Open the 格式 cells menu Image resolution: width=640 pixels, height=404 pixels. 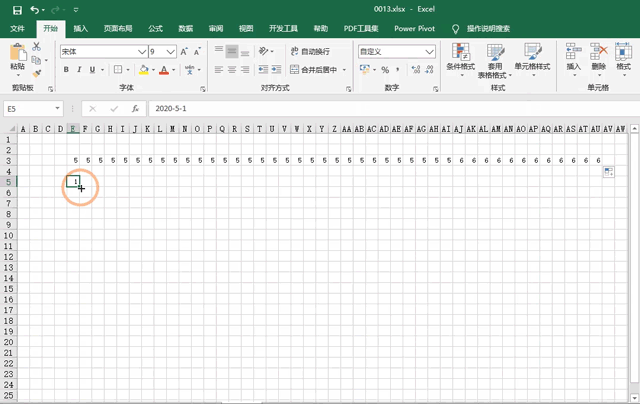pos(623,60)
